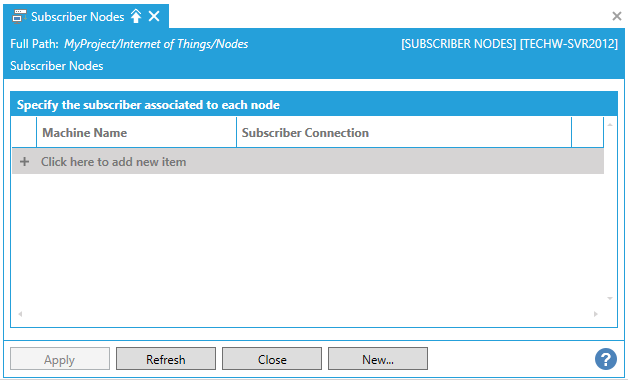Sort by the Subscriber Connection column header
628x382 pixels.
(404, 133)
